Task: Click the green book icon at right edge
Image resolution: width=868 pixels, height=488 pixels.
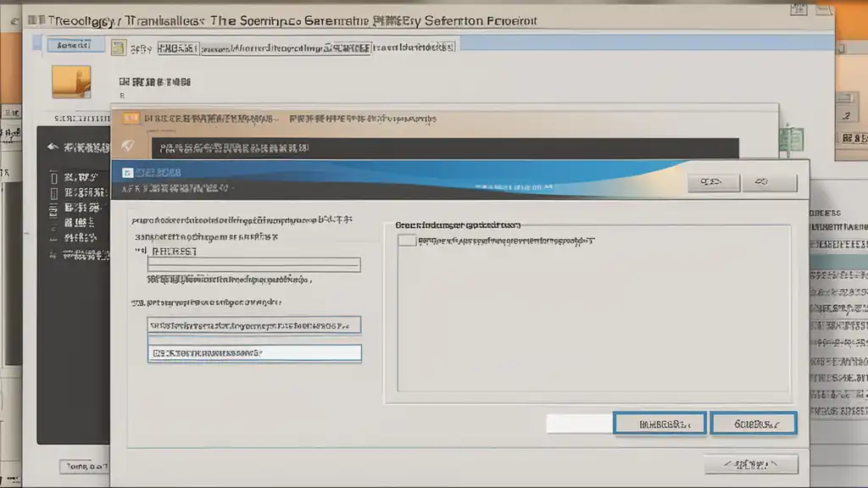Action: click(792, 140)
